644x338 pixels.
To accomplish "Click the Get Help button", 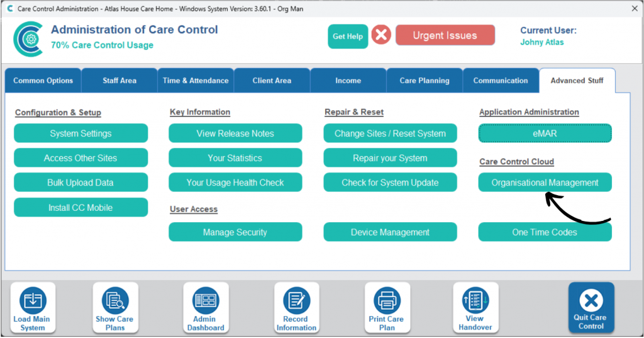I will (x=348, y=36).
